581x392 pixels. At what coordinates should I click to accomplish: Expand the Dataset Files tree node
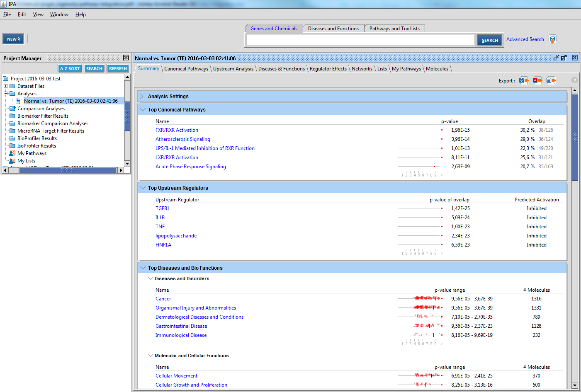click(6, 86)
